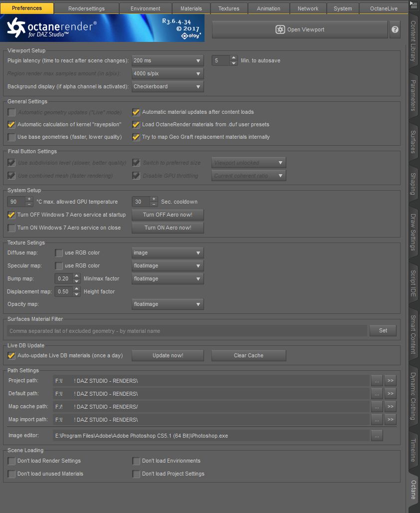The width and height of the screenshot is (420, 513).
Task: Open Content Library side pane tab
Action: coord(413,41)
